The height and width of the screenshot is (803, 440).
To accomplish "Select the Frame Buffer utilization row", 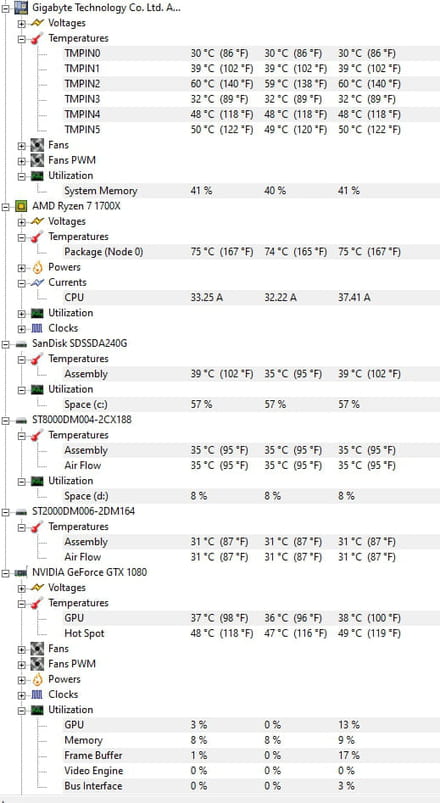I will click(x=251, y=755).
